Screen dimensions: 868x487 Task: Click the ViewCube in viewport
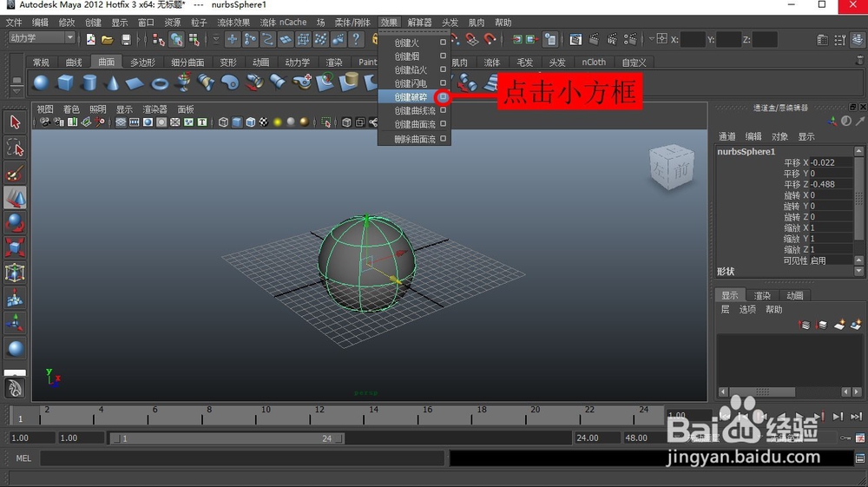coord(672,167)
